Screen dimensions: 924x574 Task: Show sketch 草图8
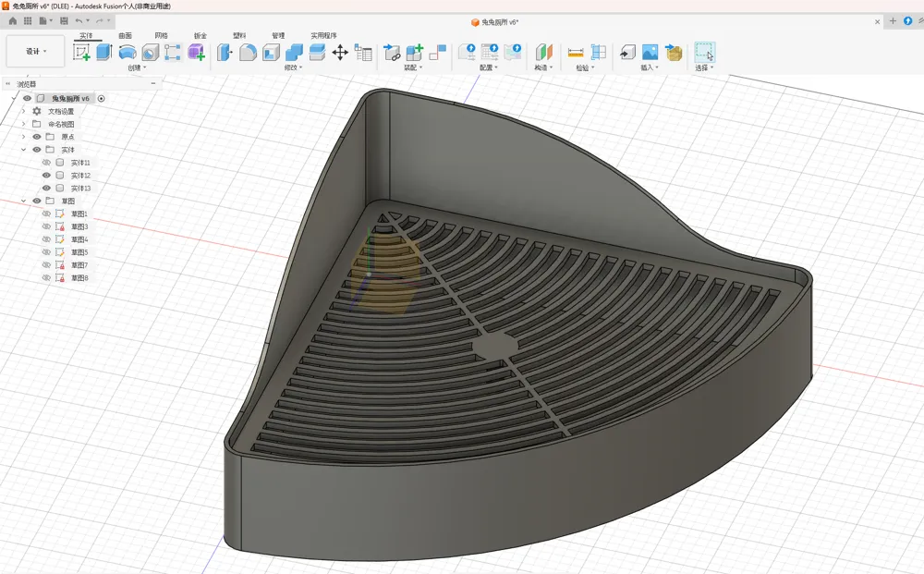46,278
